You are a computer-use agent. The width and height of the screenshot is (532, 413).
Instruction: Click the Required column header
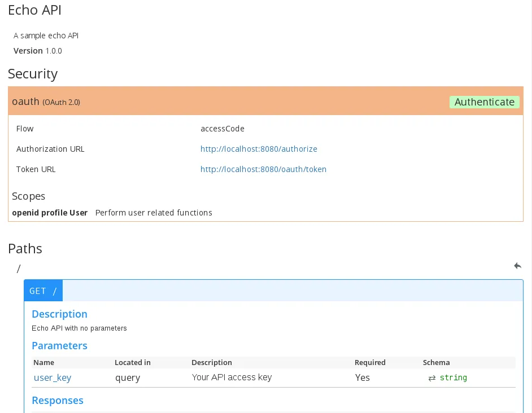[x=370, y=362]
